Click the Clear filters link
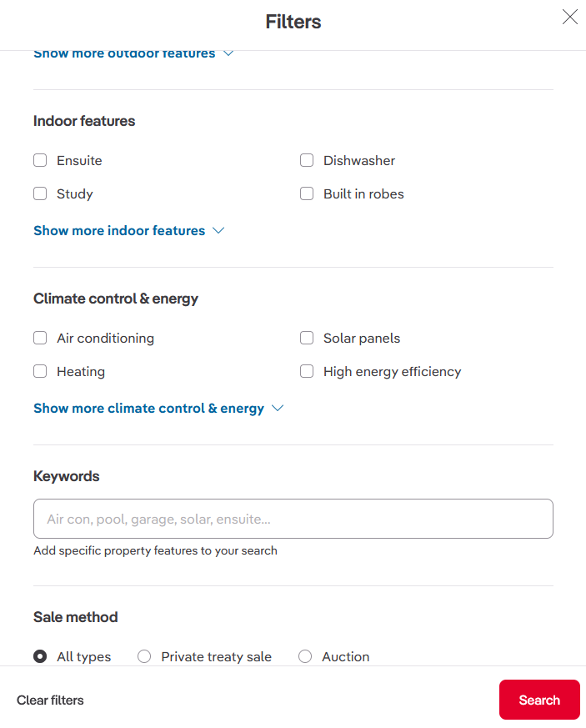The width and height of the screenshot is (586, 728). point(50,700)
